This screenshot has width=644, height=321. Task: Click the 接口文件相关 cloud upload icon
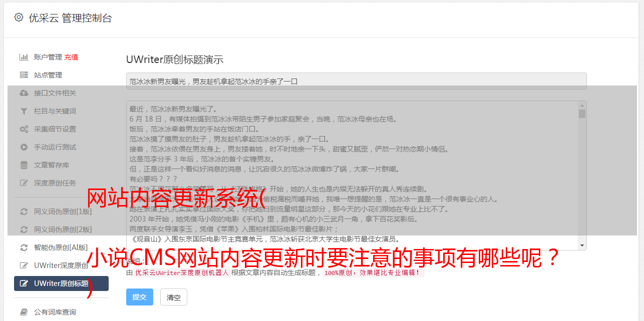point(24,93)
